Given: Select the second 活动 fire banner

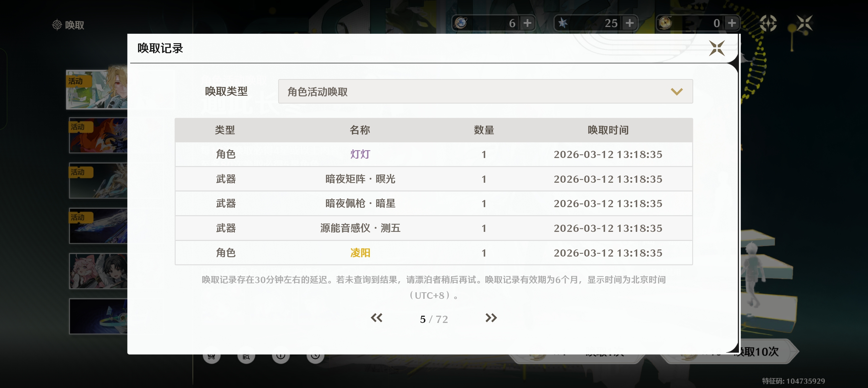Looking at the screenshot, I should click(98, 135).
